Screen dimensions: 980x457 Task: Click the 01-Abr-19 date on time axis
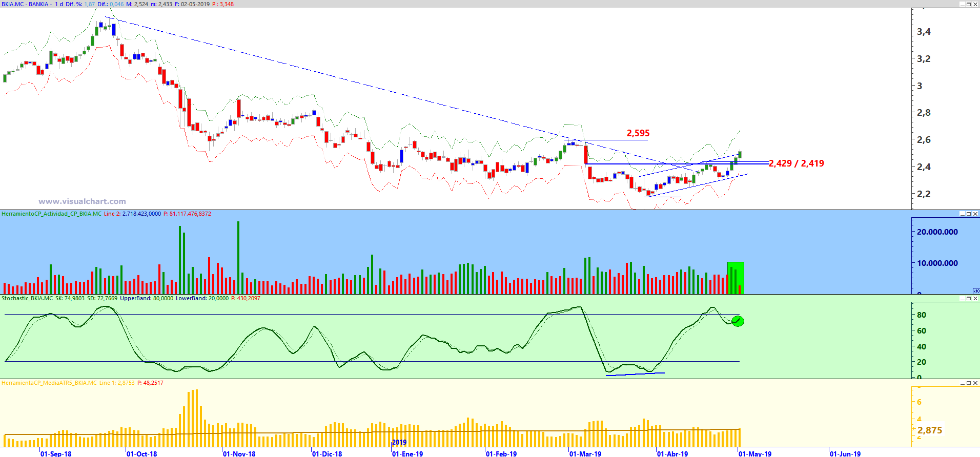click(672, 453)
